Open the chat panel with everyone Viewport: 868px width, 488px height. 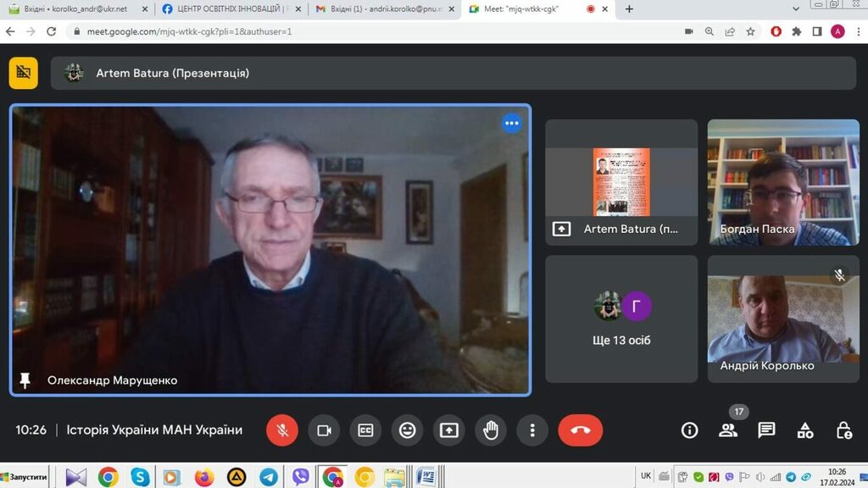(766, 430)
